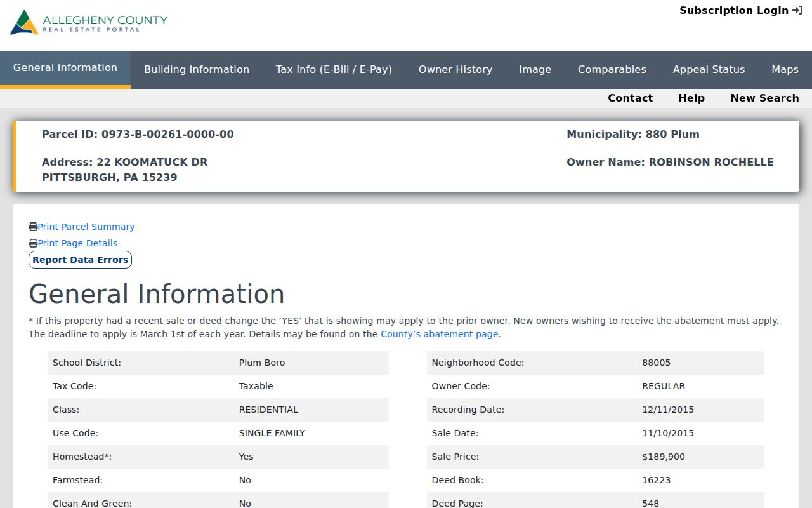Open the County's abatement page link
Viewport: 812px width, 508px height.
click(439, 334)
